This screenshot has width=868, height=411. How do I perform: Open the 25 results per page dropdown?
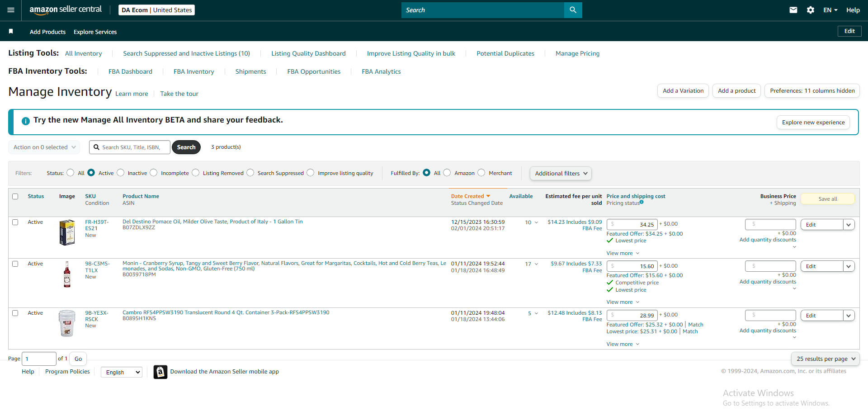(x=826, y=359)
